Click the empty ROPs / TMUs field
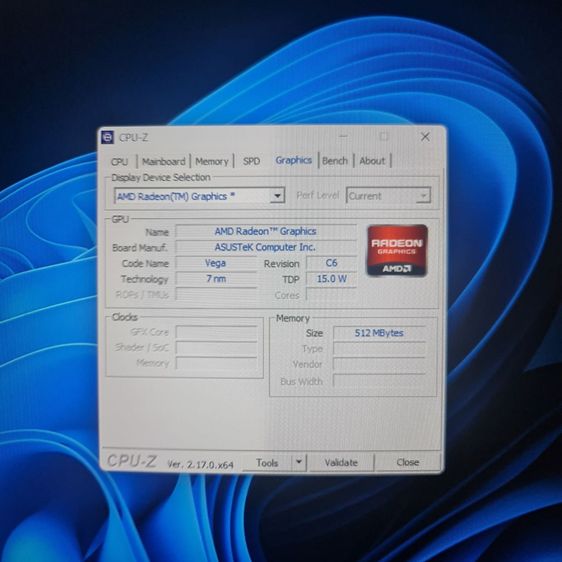Screen dimensions: 562x562 (216, 295)
